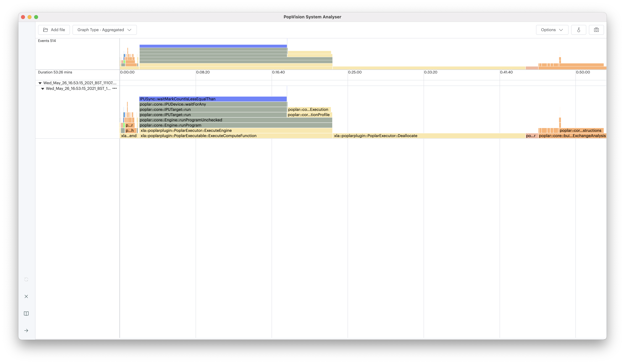625x364 pixels.
Task: Capture a screenshot using the camera icon
Action: coord(597,30)
